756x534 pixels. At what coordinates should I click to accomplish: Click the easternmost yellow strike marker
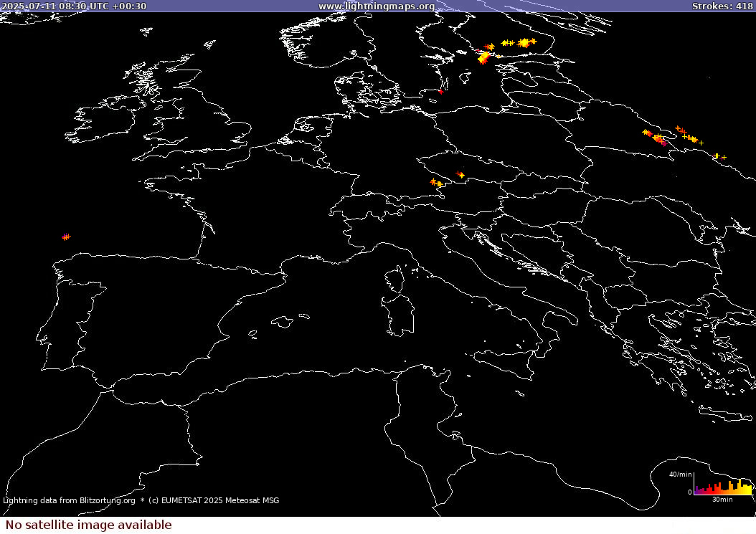tap(717, 156)
